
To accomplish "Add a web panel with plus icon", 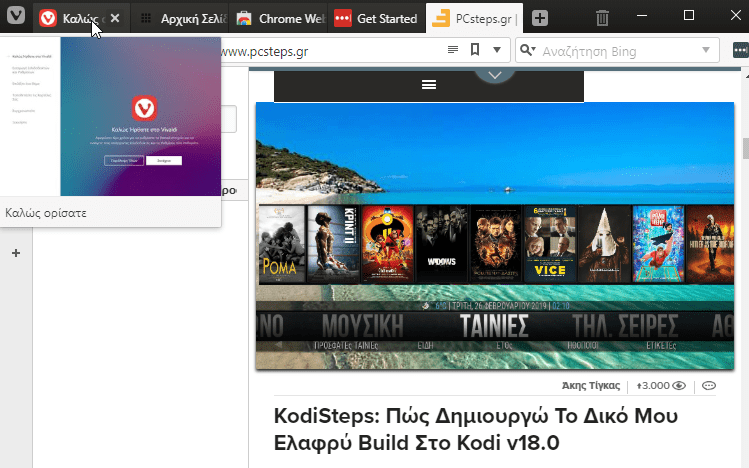I will [16, 253].
